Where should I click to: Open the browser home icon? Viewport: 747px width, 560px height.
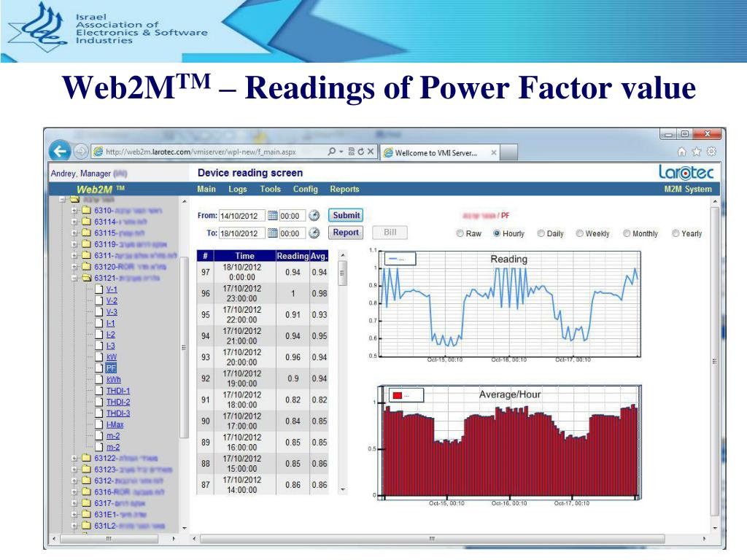point(682,152)
